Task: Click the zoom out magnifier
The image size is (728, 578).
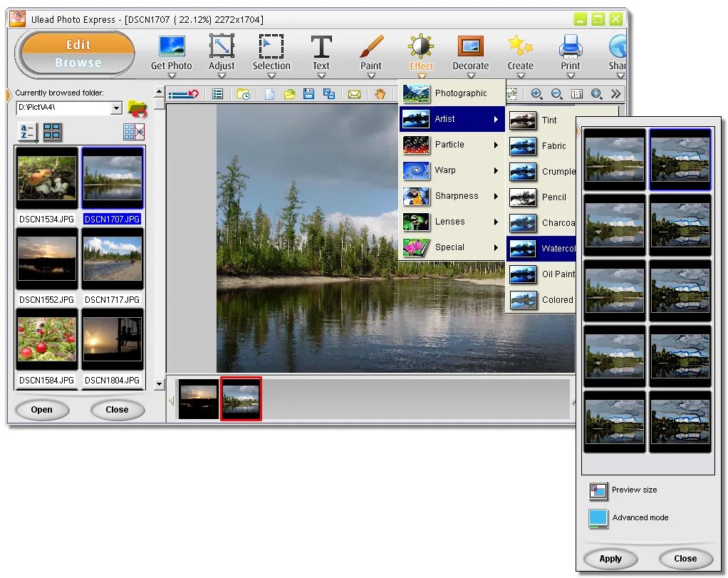Action: pyautogui.click(x=556, y=94)
